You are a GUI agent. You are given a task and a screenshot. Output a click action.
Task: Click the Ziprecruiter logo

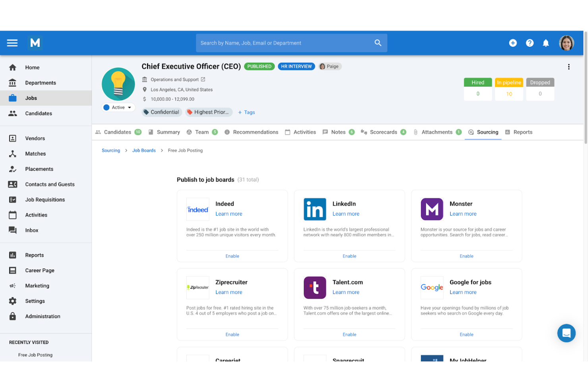pos(198,288)
